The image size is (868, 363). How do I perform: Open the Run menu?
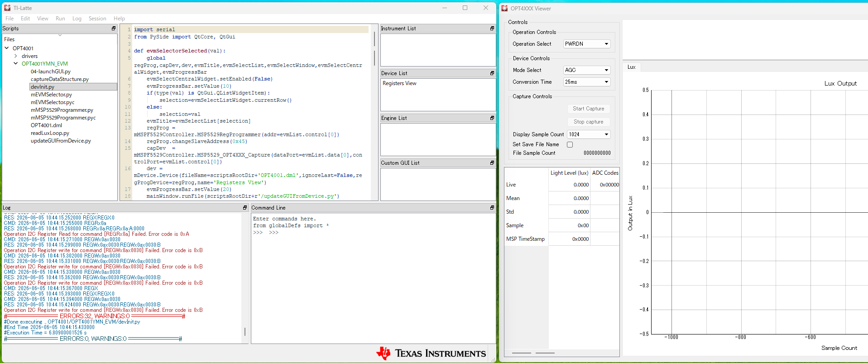tap(60, 19)
